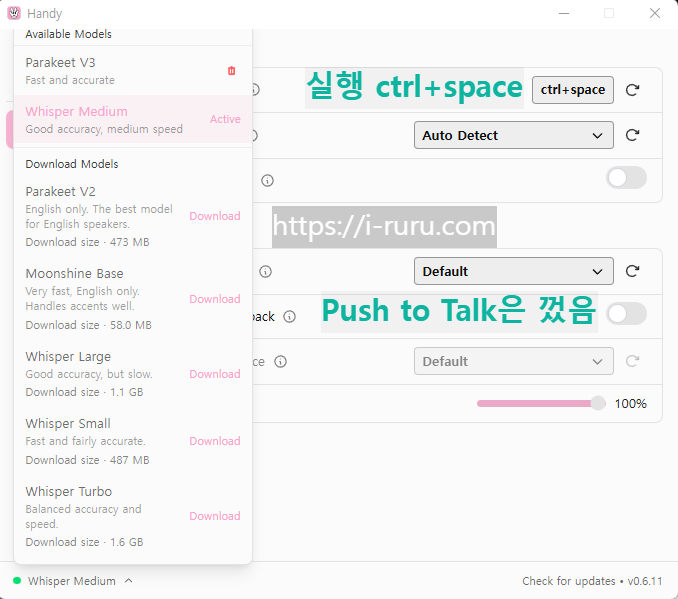This screenshot has height=599, width=678.
Task: Collapse model picker via Whisper Medium chevron
Action: point(128,581)
